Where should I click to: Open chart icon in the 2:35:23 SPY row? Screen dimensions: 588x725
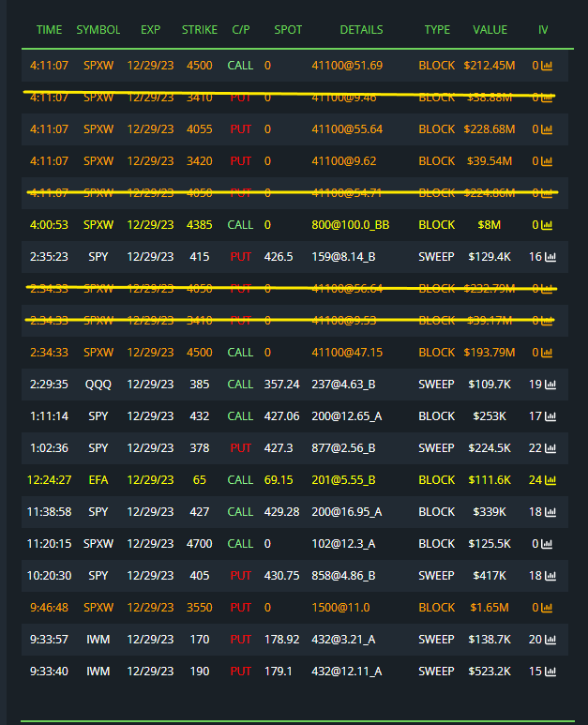pos(550,257)
